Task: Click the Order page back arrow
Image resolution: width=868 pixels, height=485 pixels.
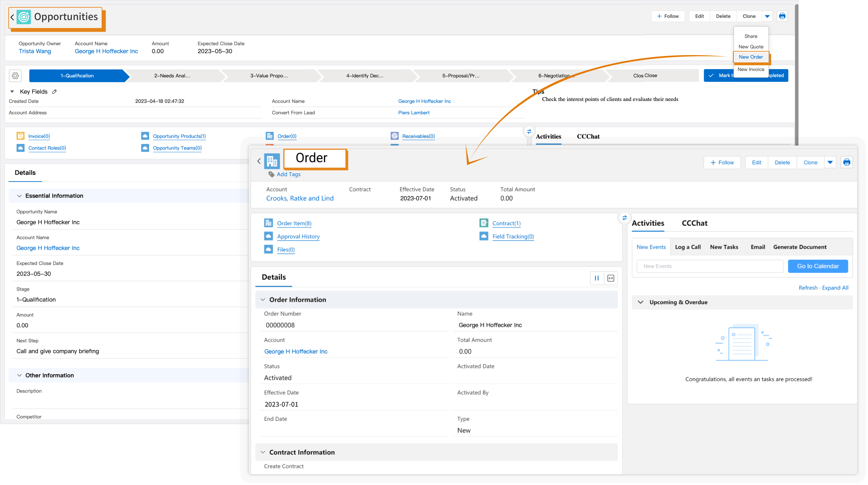Action: [x=259, y=161]
